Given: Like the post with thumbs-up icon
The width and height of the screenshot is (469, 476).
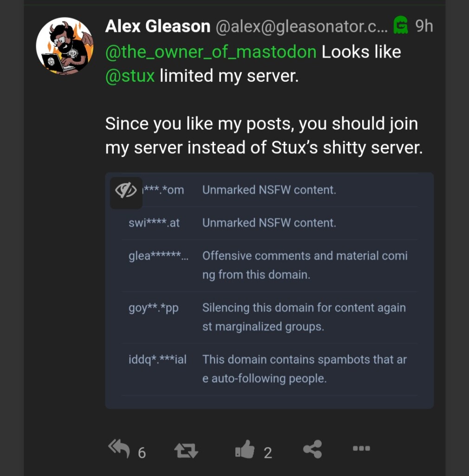Looking at the screenshot, I should click(245, 449).
